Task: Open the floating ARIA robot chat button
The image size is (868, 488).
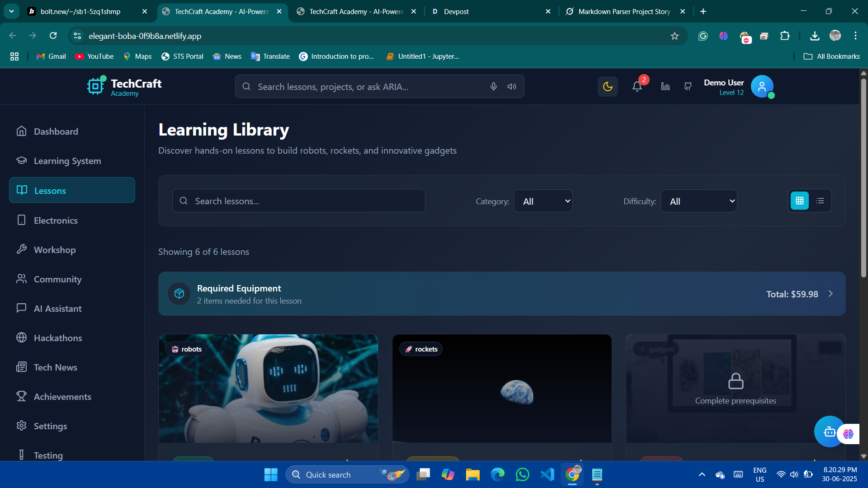Action: click(829, 432)
